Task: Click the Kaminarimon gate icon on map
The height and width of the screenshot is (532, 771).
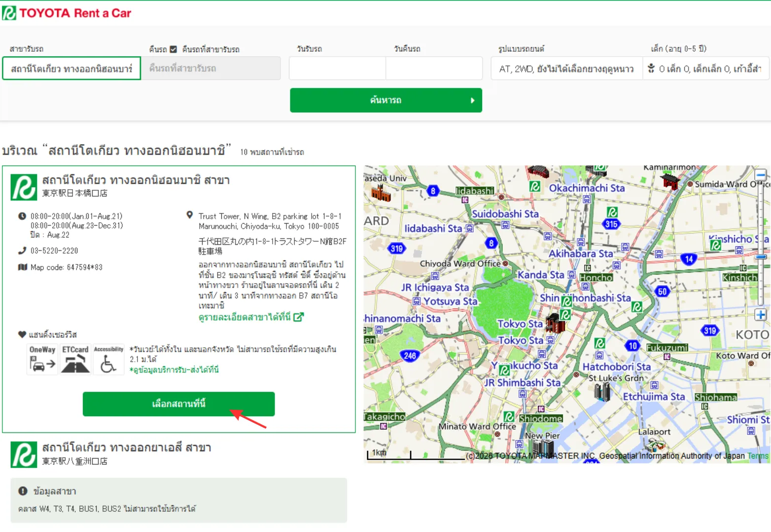Action: (x=670, y=181)
